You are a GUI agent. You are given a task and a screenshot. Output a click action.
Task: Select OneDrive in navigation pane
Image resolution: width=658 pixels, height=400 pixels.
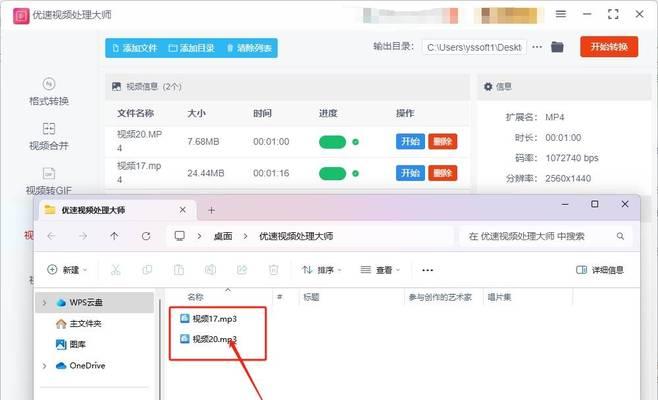(x=81, y=366)
